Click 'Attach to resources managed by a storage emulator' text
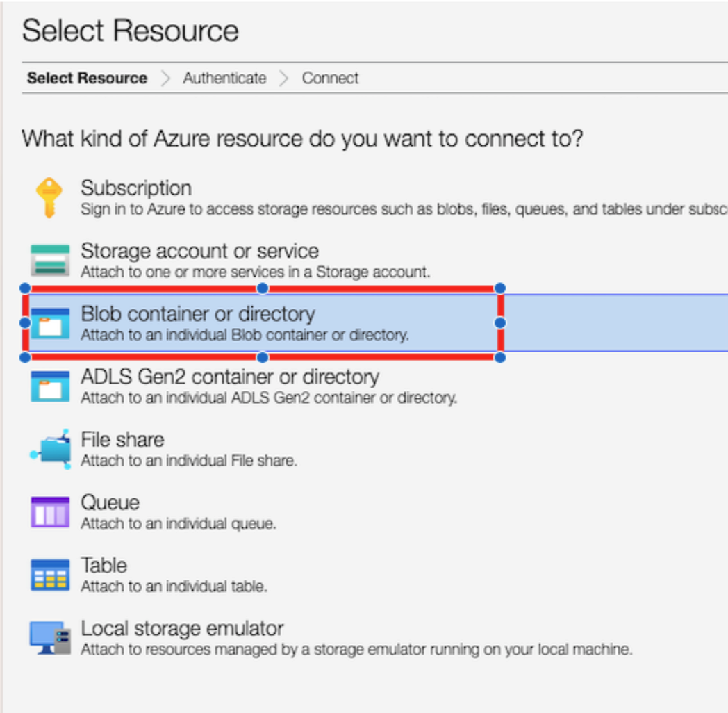 (x=356, y=649)
